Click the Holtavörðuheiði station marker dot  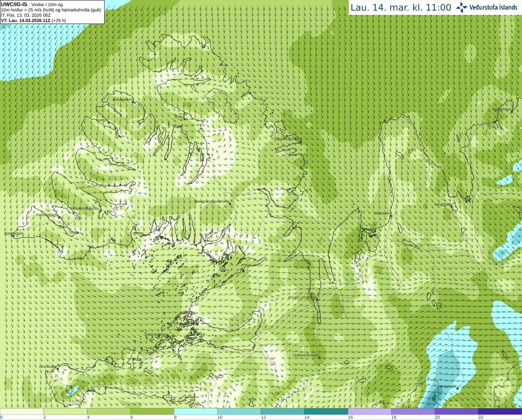pos(319,358)
